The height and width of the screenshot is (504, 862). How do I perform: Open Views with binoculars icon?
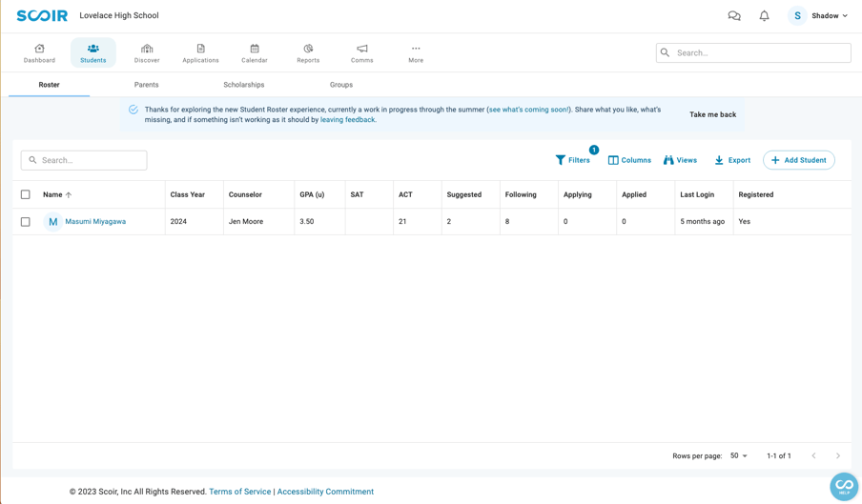point(680,160)
